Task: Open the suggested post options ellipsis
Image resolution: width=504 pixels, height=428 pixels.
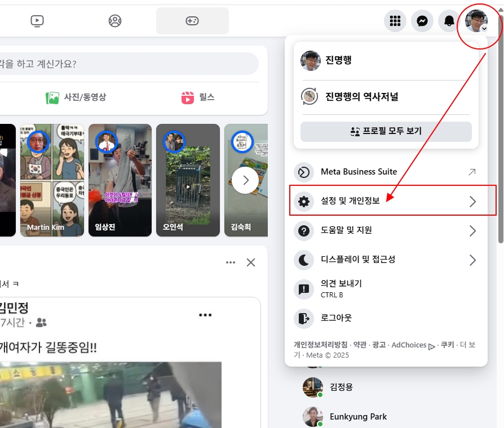Action: click(x=231, y=262)
